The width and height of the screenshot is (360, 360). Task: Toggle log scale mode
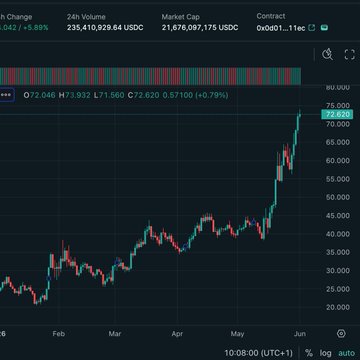pyautogui.click(x=325, y=353)
